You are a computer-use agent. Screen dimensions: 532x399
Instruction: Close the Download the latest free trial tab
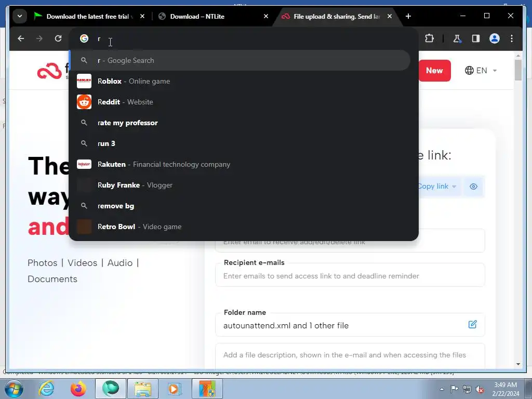142,16
